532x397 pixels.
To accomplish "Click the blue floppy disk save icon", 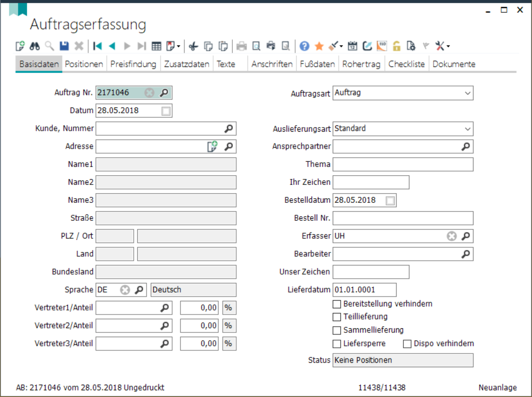I will [64, 46].
